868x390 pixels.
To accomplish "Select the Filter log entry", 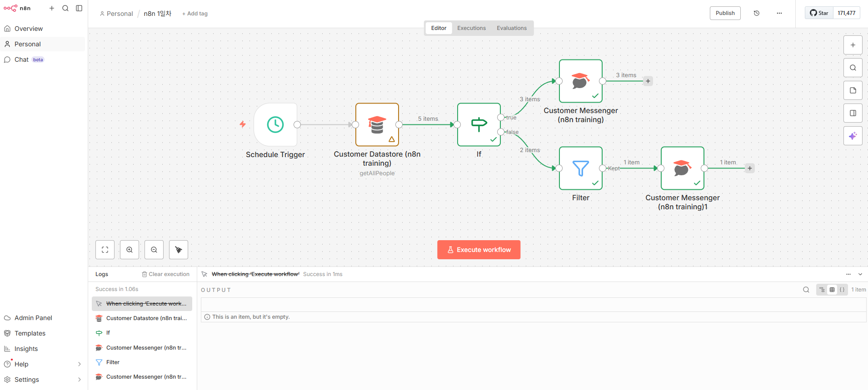I will point(142,362).
